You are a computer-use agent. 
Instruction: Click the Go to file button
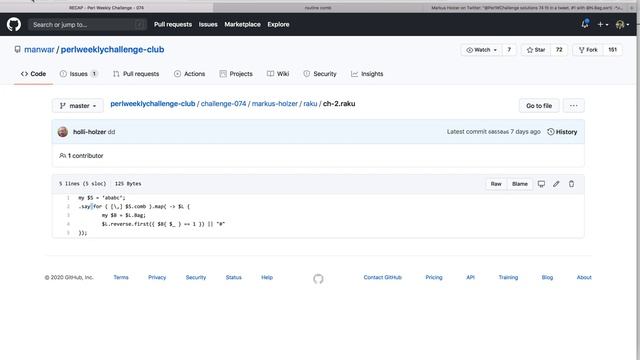click(x=539, y=106)
